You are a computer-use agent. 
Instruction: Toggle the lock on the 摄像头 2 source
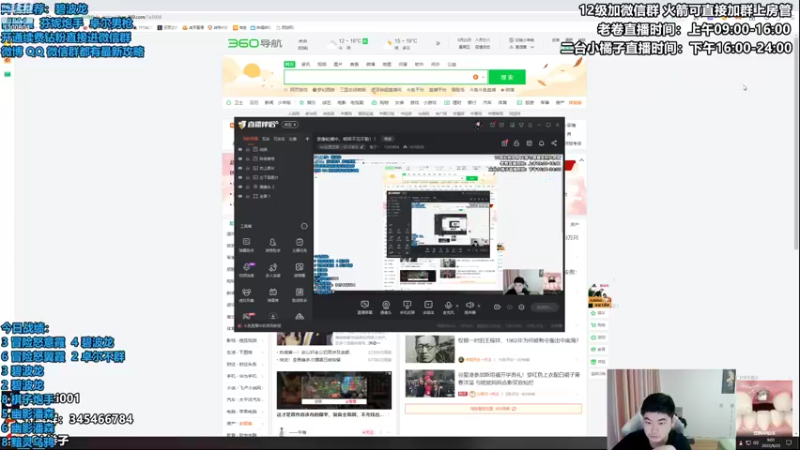coord(248,187)
